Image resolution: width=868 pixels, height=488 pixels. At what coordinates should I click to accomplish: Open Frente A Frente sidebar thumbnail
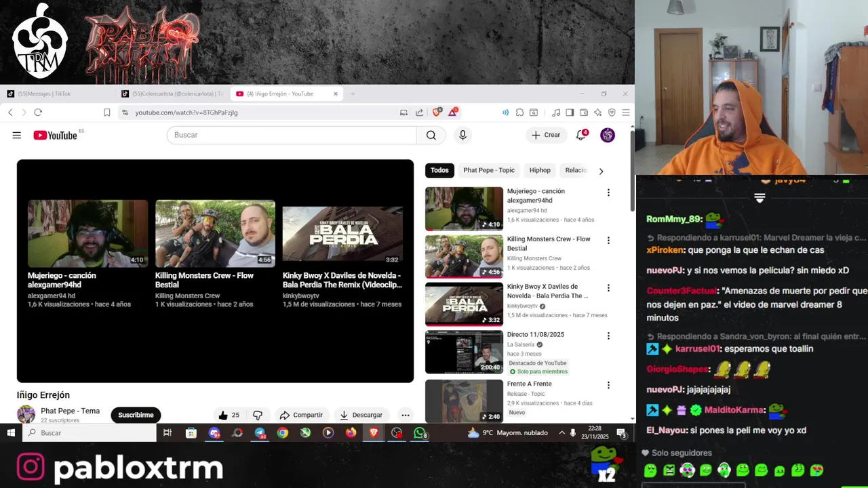pos(464,401)
